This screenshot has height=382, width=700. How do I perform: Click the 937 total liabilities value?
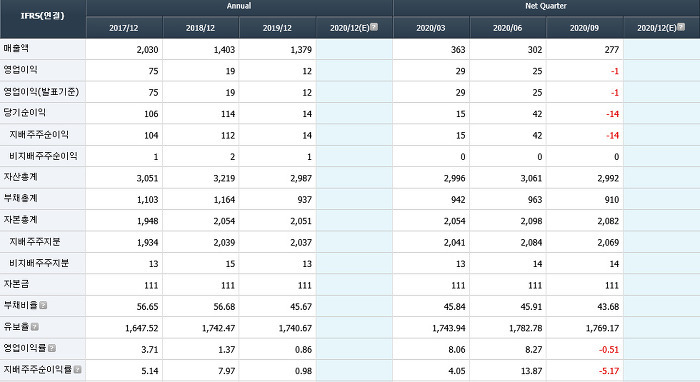[304, 199]
